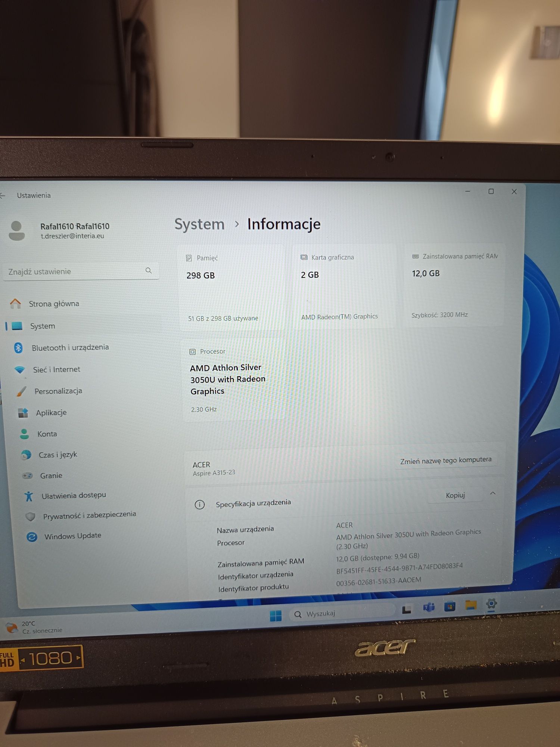Click the Identyfikator produktu value 00356-02681
This screenshot has width=560, height=747.
(379, 581)
